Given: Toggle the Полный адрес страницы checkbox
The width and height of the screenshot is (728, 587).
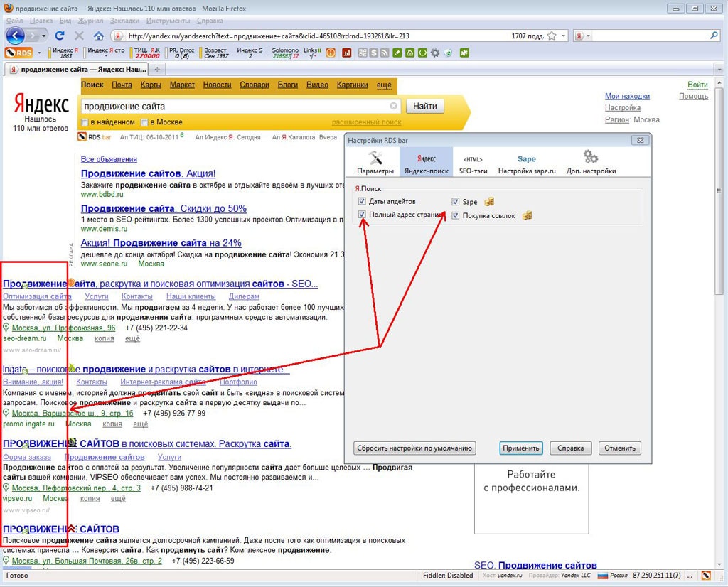Looking at the screenshot, I should click(x=363, y=215).
